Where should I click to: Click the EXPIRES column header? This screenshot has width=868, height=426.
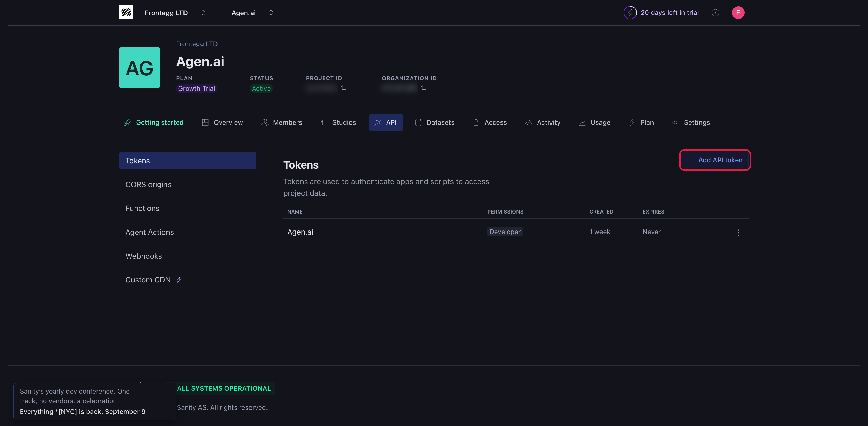click(653, 212)
